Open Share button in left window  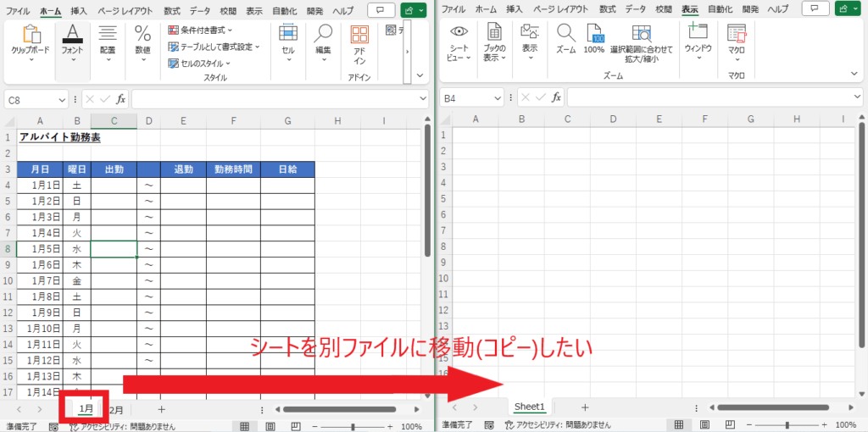[414, 10]
